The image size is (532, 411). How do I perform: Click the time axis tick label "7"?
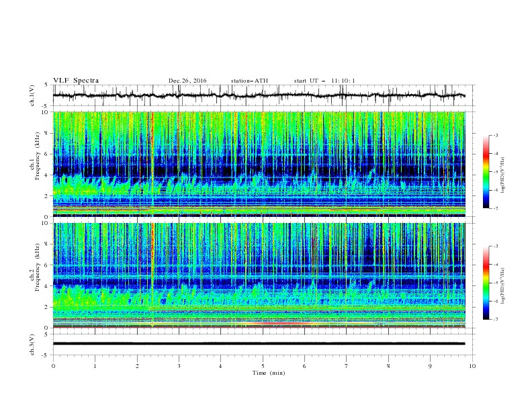coord(347,366)
